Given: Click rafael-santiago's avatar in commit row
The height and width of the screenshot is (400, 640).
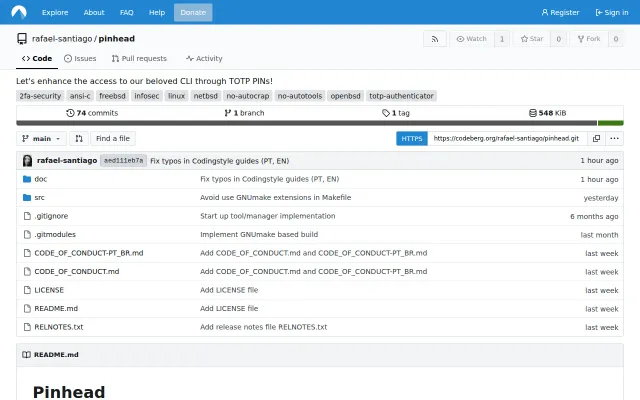Looking at the screenshot, I should [x=27, y=161].
